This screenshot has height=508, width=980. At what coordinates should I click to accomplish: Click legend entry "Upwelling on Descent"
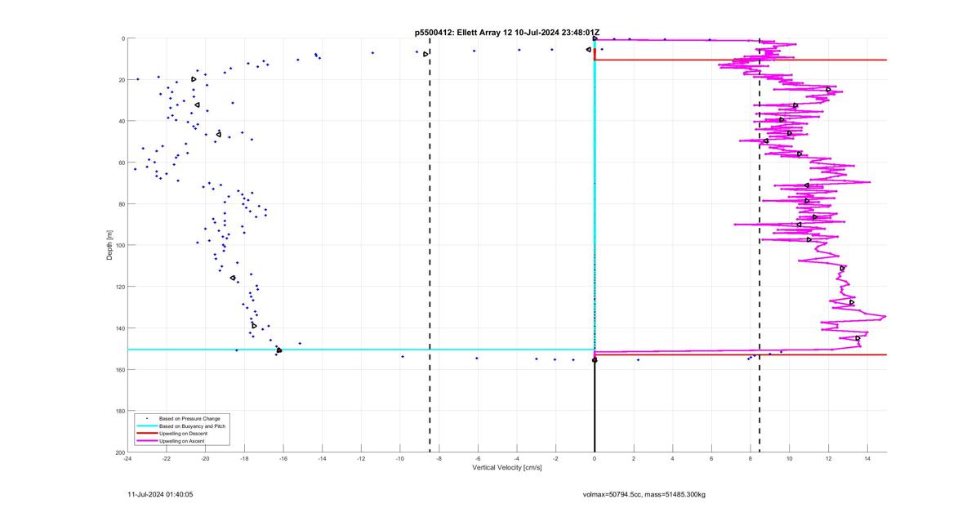[x=183, y=434]
